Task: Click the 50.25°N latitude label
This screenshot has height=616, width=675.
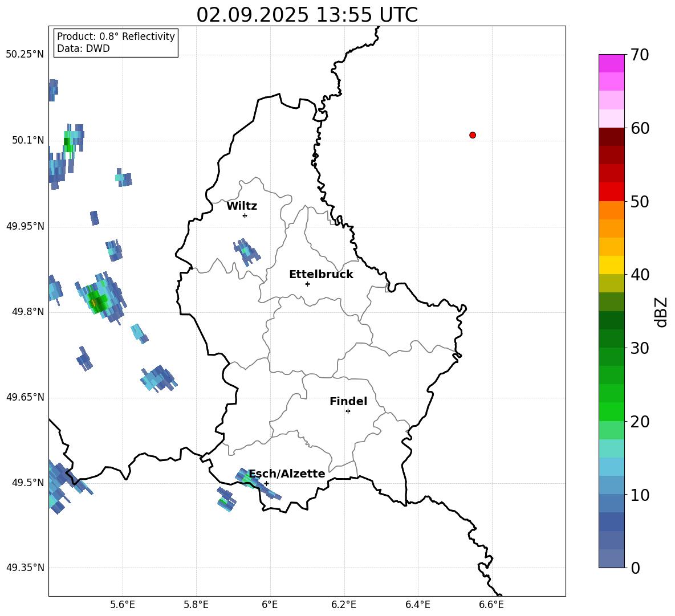Action: pyautogui.click(x=25, y=55)
